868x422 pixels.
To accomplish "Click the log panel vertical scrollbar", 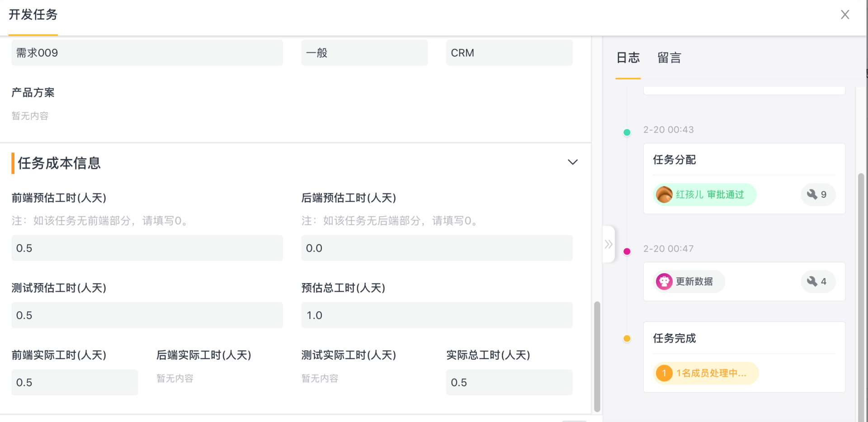I will click(861, 297).
